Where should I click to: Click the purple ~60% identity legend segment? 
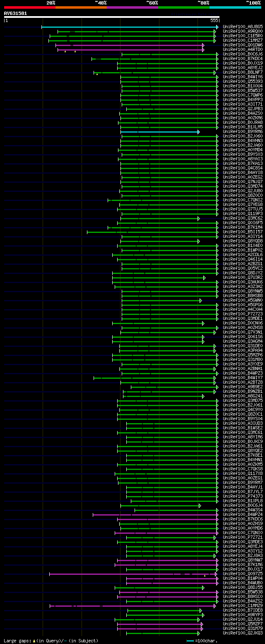[132, 7]
